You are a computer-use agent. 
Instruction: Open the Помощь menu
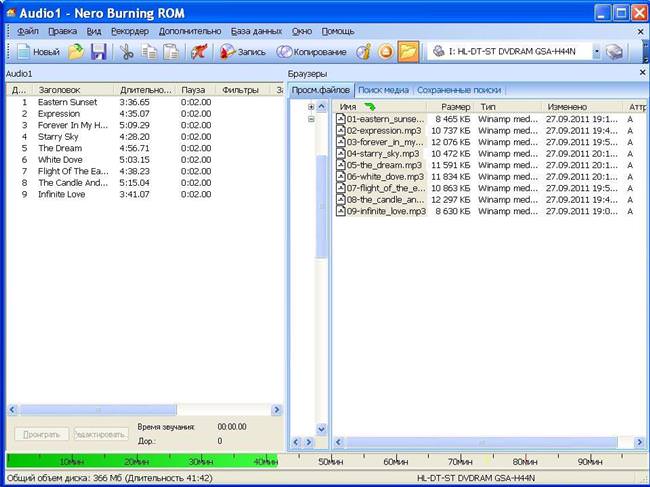(338, 31)
